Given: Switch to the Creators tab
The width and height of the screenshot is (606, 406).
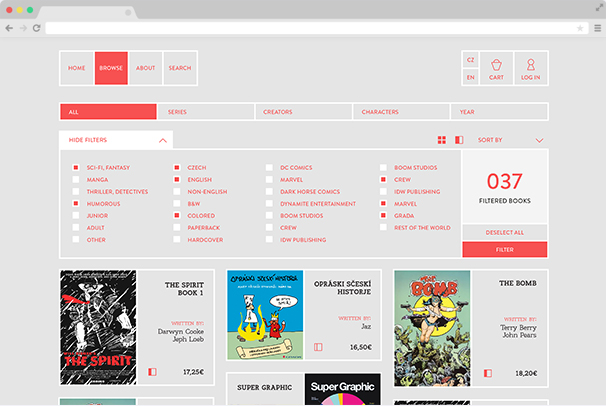Looking at the screenshot, I should [x=303, y=112].
